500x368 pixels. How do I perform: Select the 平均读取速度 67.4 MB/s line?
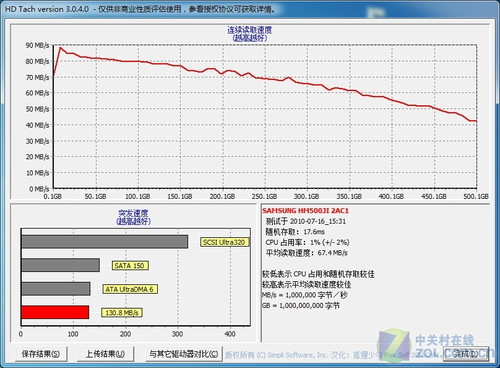(x=306, y=253)
